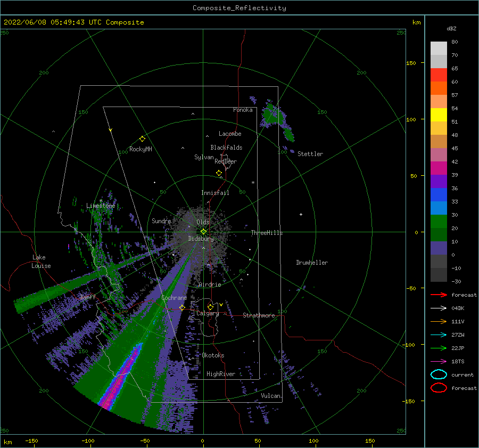Click the yellow diamond marker below RedDeer
Image resolution: width=479 pixels, height=448 pixels.
point(219,173)
